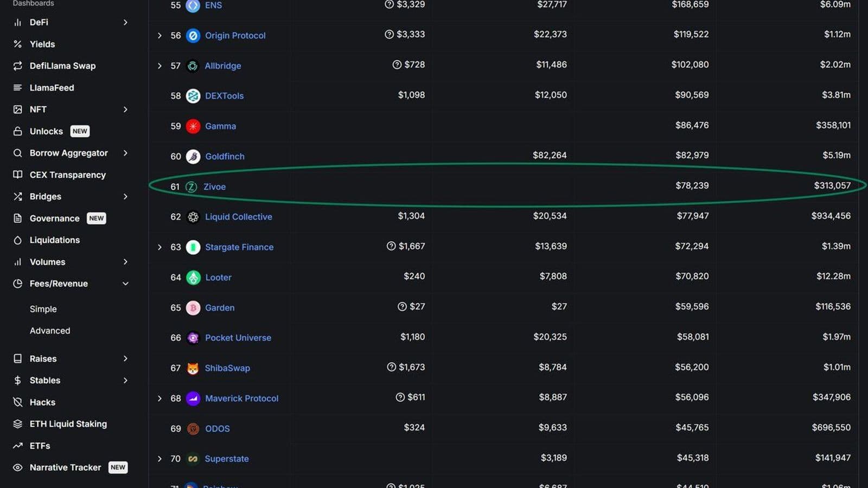Click the $82,264 value in Goldfinch row
This screenshot has height=488, width=868.
(x=550, y=155)
